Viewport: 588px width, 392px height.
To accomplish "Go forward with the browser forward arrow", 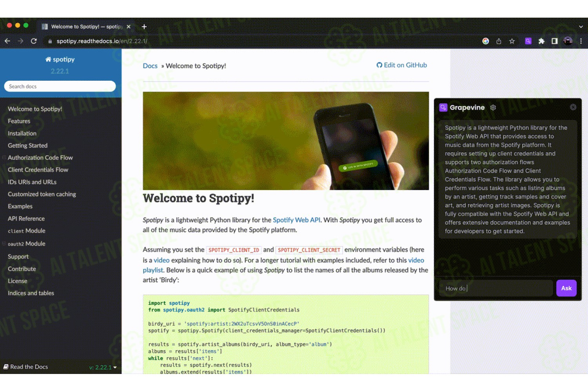I will pyautogui.click(x=20, y=41).
